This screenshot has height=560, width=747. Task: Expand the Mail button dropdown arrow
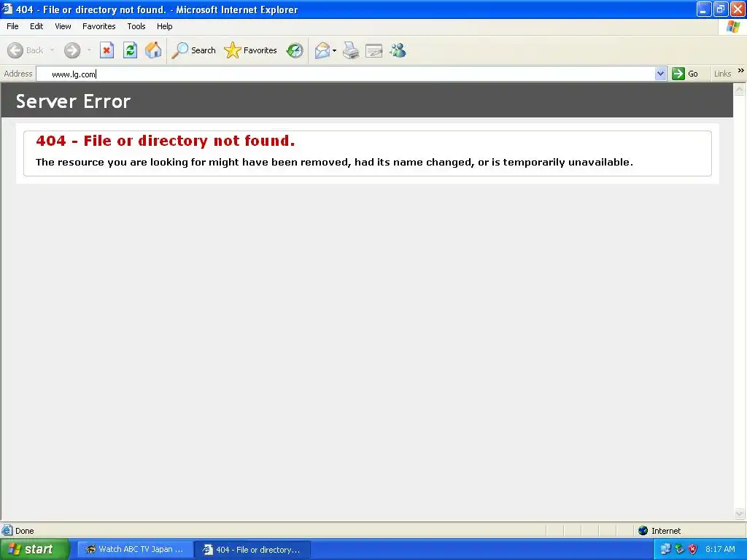coord(334,50)
